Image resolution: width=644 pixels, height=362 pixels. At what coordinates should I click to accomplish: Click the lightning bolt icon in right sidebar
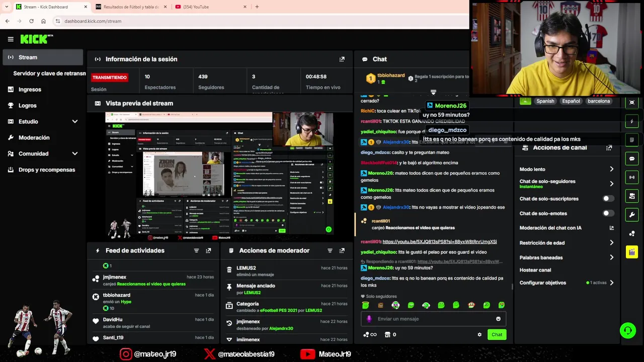(x=632, y=121)
